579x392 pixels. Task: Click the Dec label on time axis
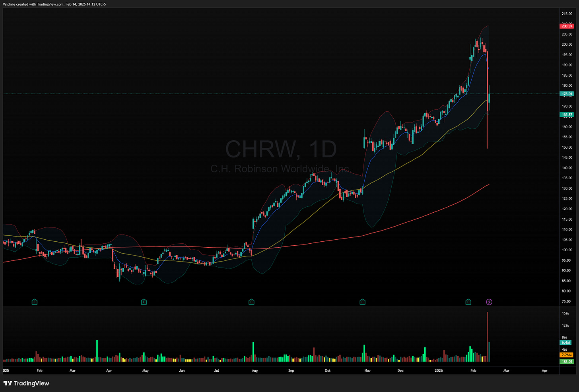(x=400, y=371)
